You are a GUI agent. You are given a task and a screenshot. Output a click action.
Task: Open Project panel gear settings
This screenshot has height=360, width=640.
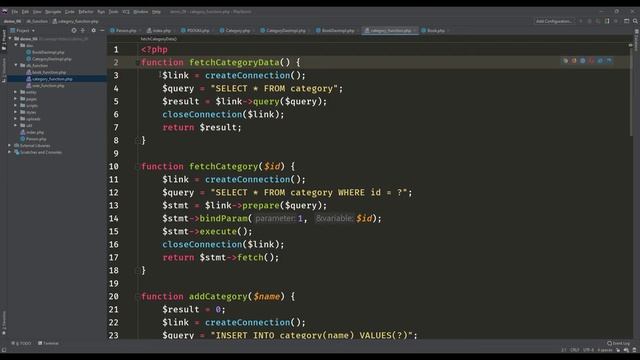coord(93,30)
